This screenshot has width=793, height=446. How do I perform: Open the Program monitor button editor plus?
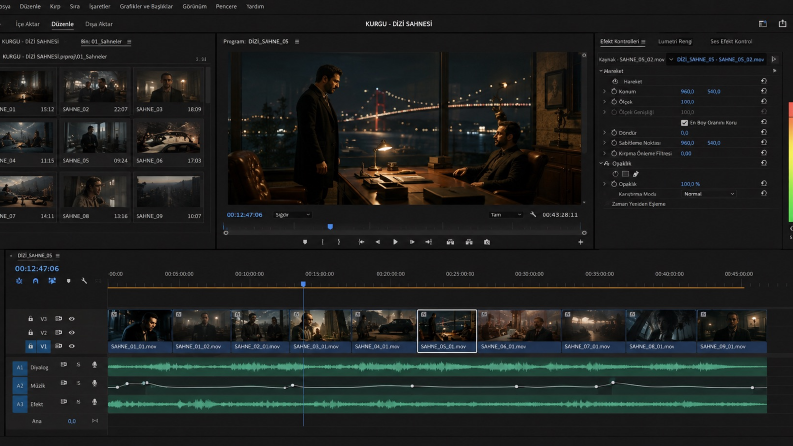pyautogui.click(x=581, y=242)
